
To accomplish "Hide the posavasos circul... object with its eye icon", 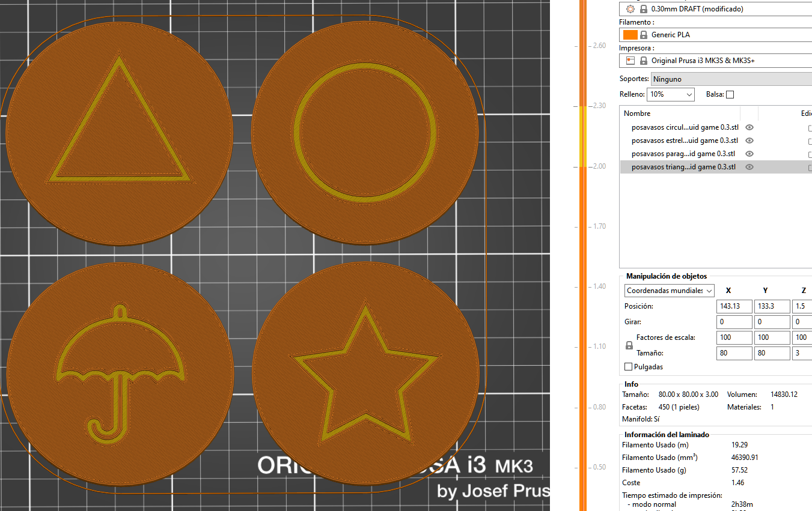I will pyautogui.click(x=749, y=127).
